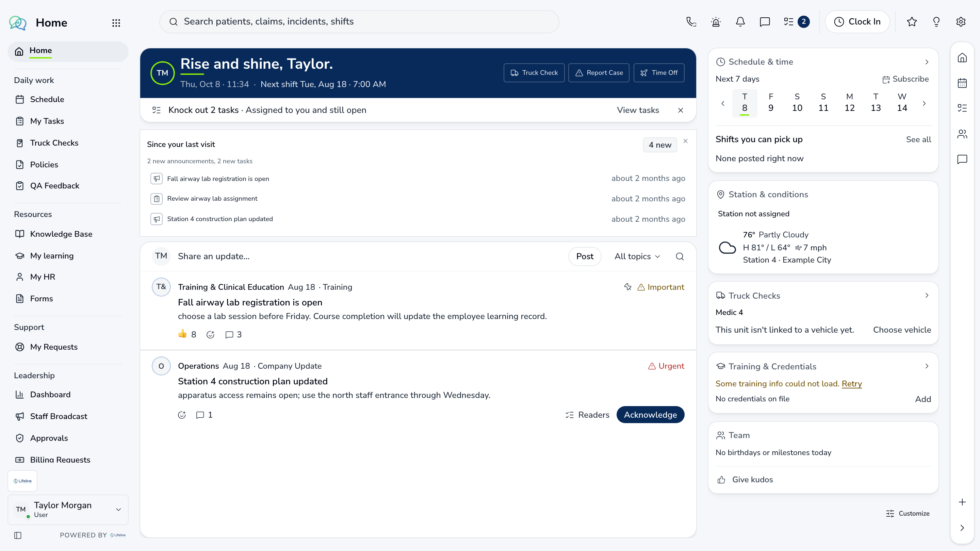Click View tasks link
The width and height of the screenshot is (980, 551).
638,110
